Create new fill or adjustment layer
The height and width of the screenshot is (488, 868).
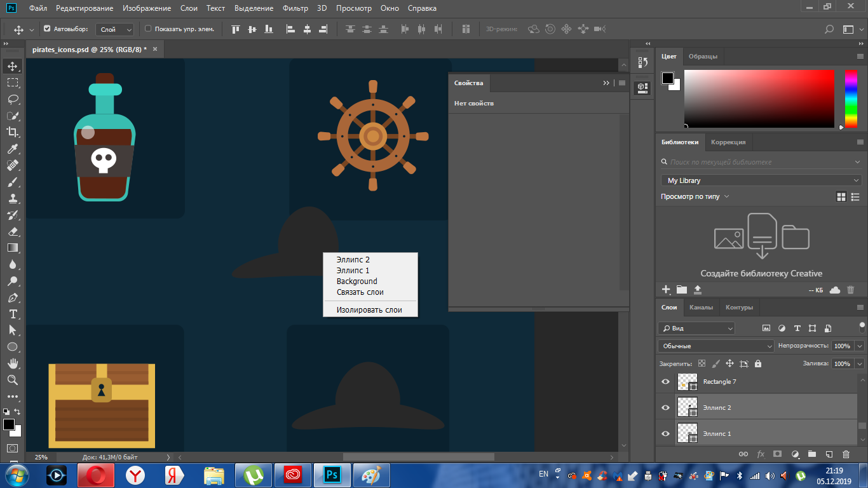pyautogui.click(x=794, y=454)
